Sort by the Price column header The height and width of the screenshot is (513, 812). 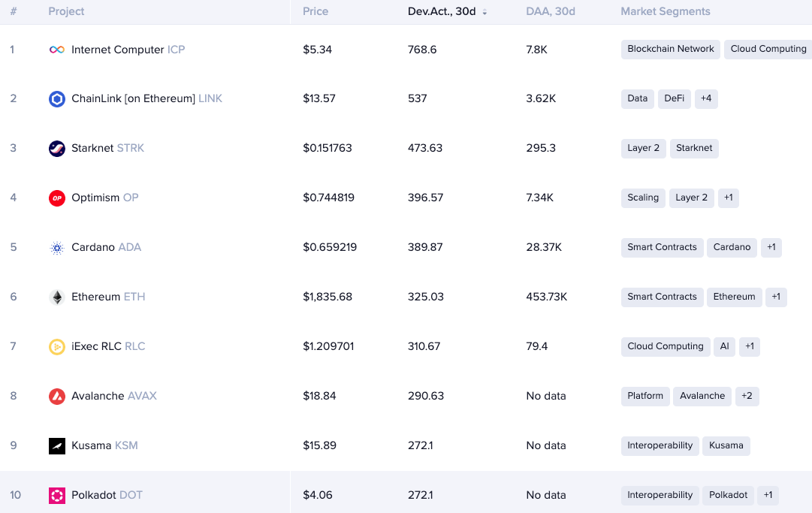pyautogui.click(x=315, y=11)
